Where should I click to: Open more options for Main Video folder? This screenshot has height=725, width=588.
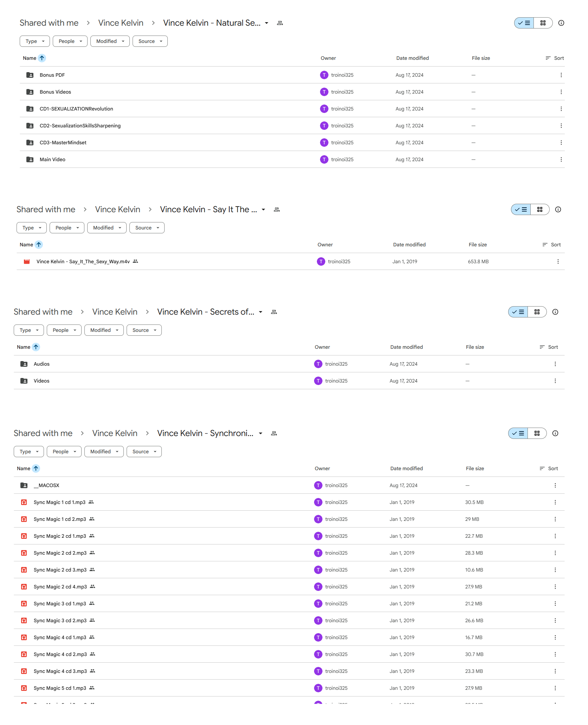click(x=561, y=159)
